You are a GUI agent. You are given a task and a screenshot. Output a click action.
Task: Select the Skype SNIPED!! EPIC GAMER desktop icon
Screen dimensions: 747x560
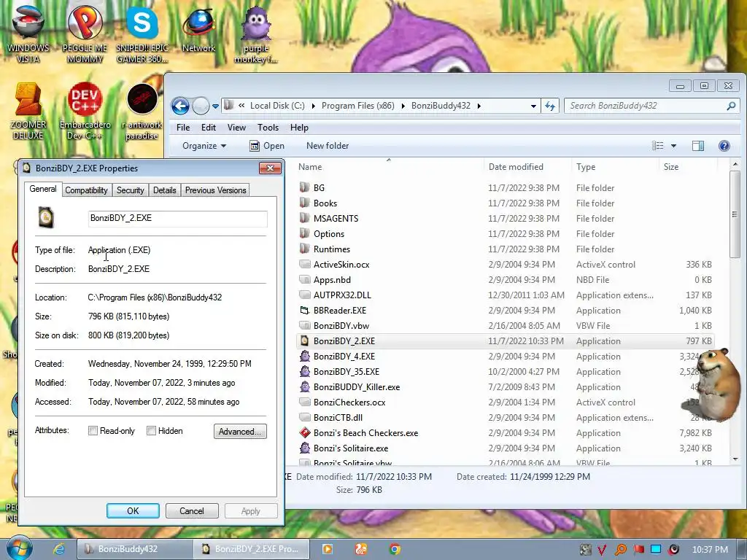tap(142, 34)
